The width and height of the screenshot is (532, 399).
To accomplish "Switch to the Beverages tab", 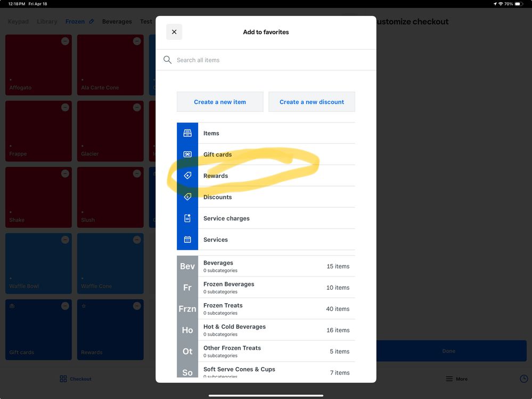I will coord(117,22).
